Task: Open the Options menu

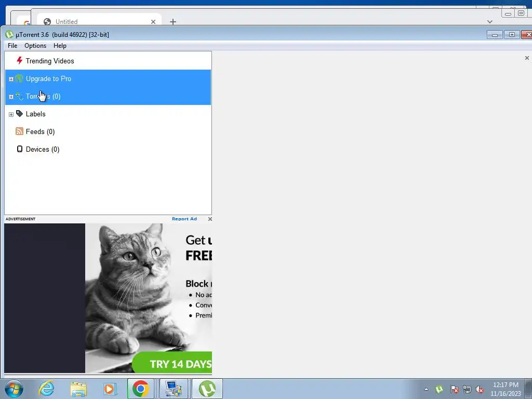Action: coord(35,46)
